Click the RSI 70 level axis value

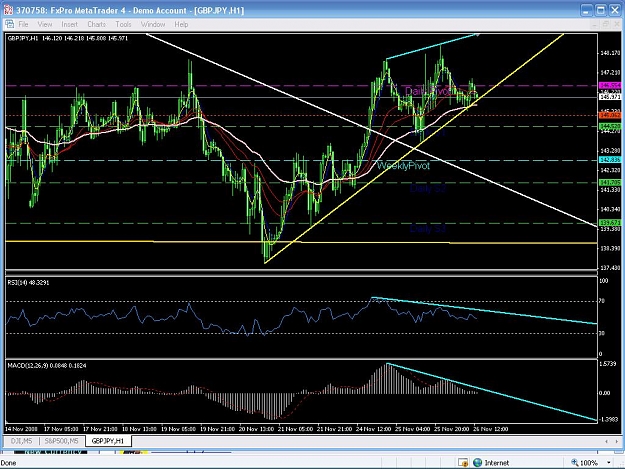(602, 301)
